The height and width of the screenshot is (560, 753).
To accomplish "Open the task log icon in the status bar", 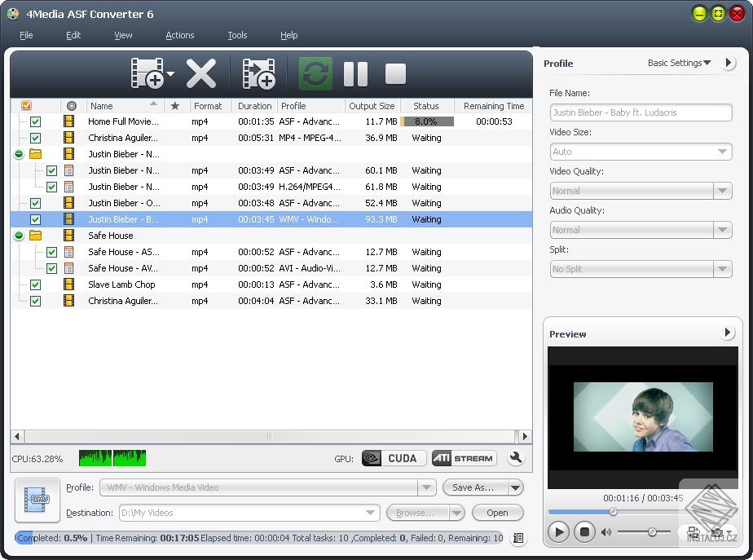I will point(518,538).
